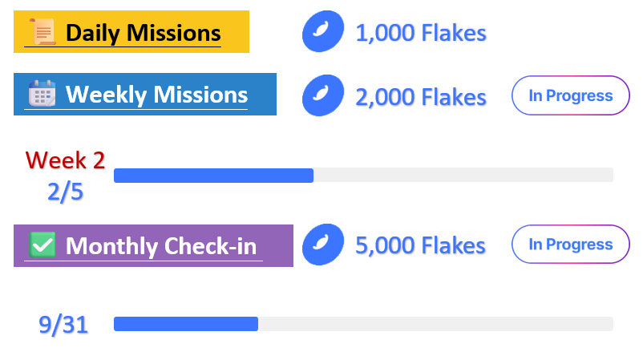This screenshot has width=643, height=364.
Task: Click the green checkmark icon beside Monthly Check-in
Action: coord(41,245)
